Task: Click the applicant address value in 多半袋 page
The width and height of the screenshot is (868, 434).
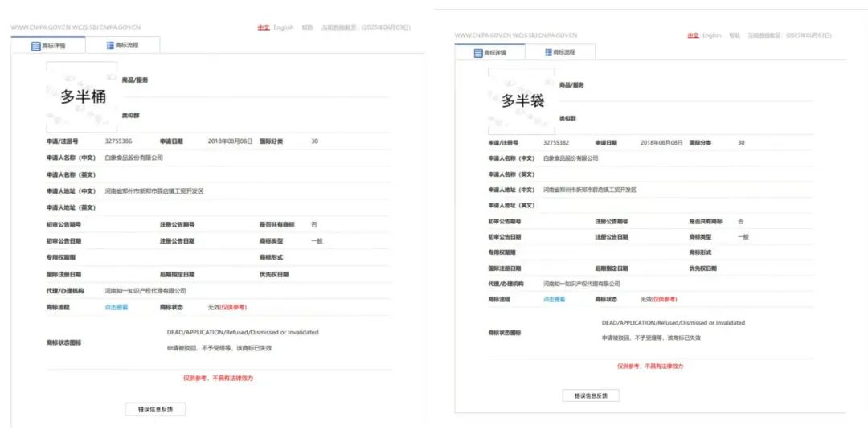Action: click(x=590, y=190)
